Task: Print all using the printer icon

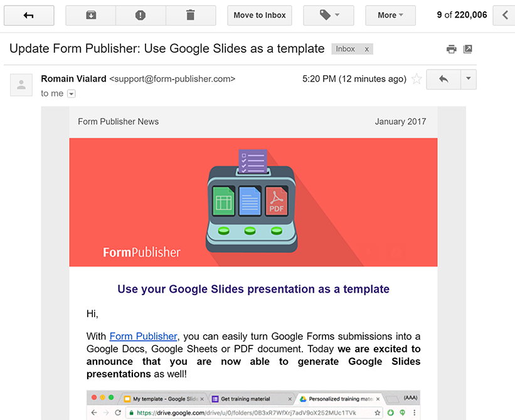Action: pyautogui.click(x=451, y=50)
